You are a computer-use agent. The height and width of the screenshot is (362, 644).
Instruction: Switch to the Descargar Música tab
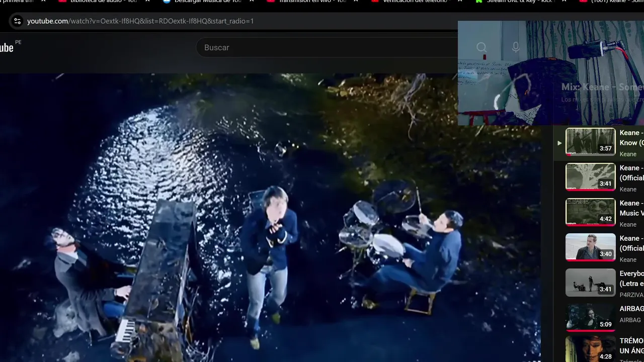click(x=208, y=2)
